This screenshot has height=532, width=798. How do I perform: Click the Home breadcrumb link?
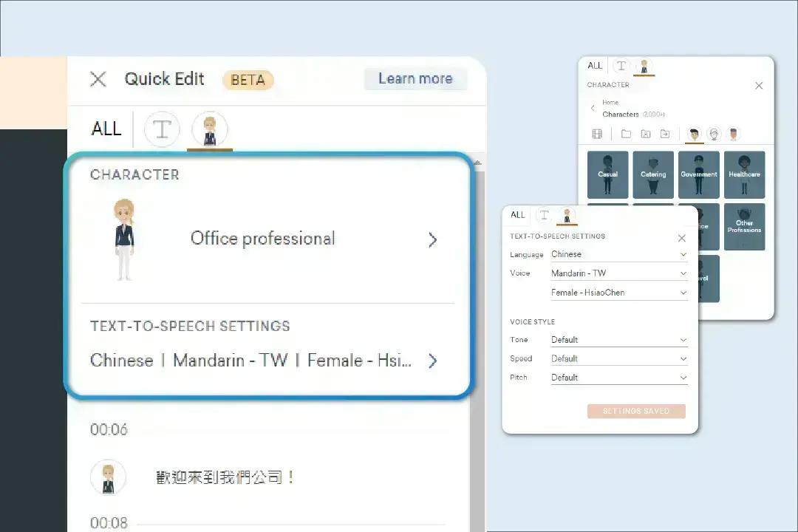(x=610, y=102)
